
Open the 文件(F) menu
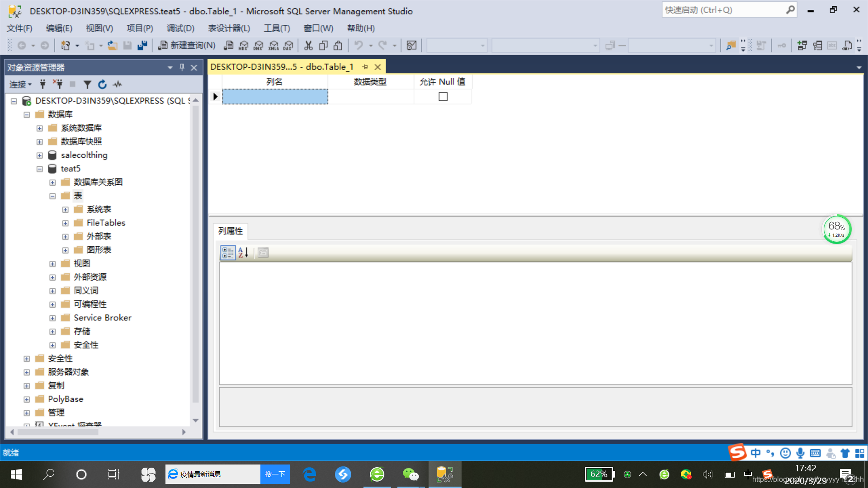(19, 28)
